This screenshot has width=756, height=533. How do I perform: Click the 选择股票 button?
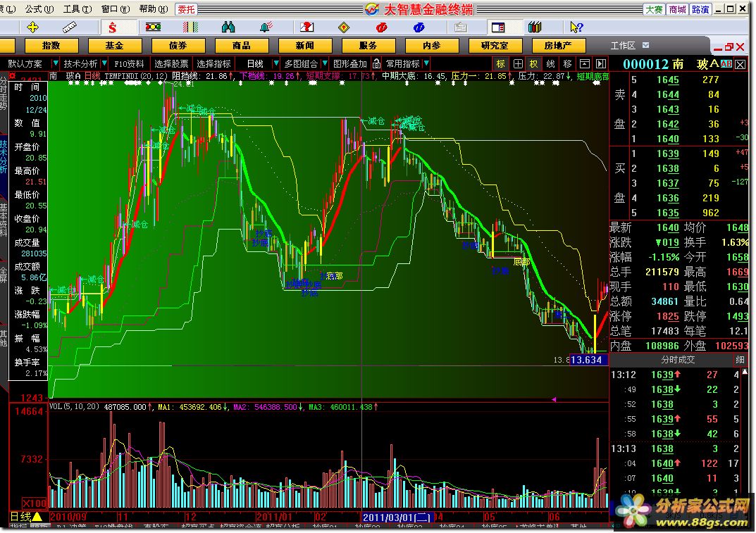point(171,63)
